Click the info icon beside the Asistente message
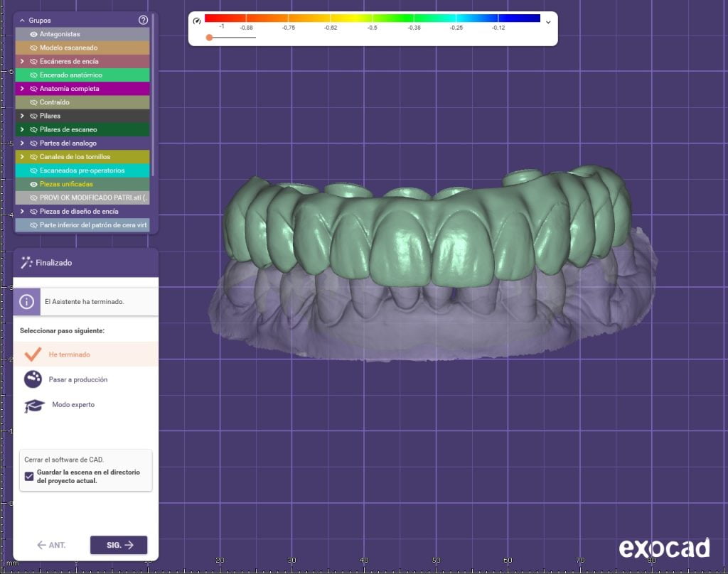 point(27,301)
